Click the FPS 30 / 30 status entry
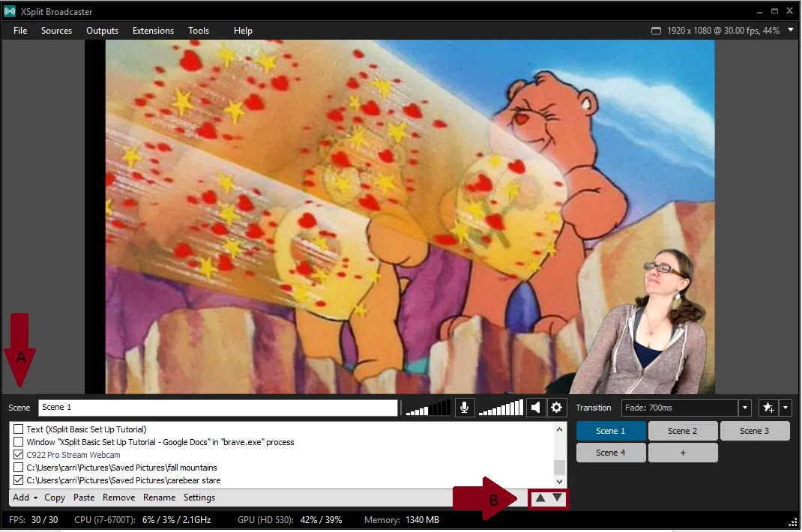Viewport: 802px width, 532px height. [33, 520]
